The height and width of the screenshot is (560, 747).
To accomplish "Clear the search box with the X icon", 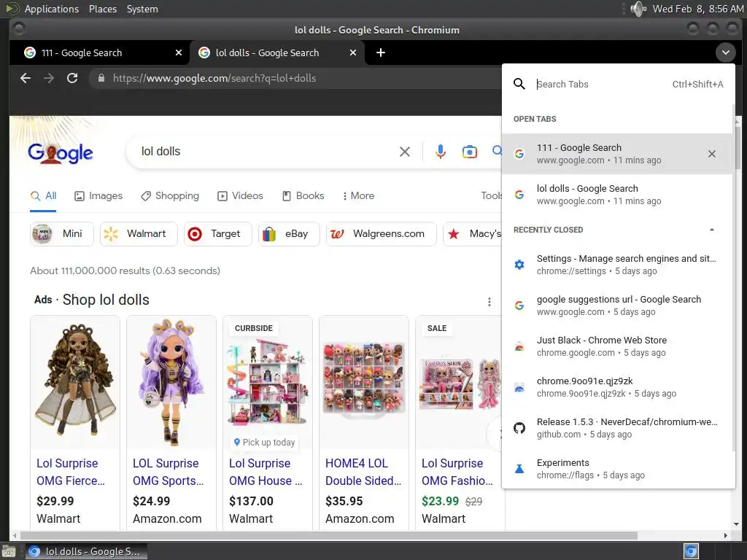I will pos(404,152).
